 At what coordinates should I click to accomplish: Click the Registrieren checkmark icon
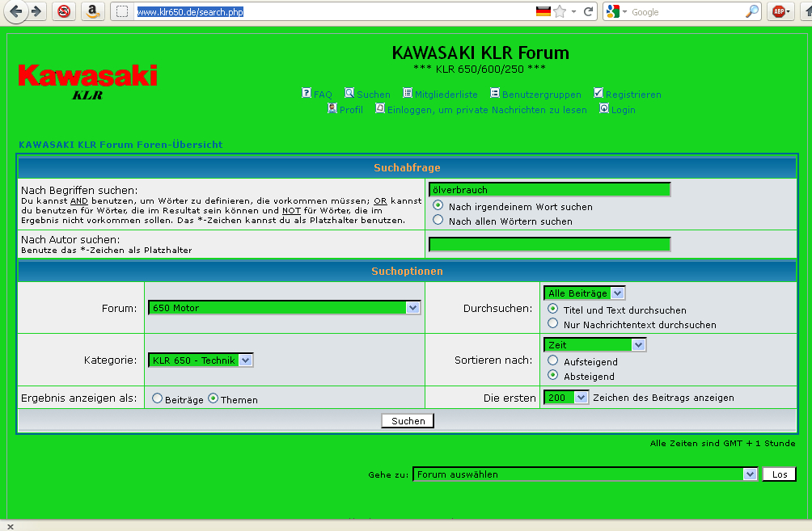[x=598, y=93]
